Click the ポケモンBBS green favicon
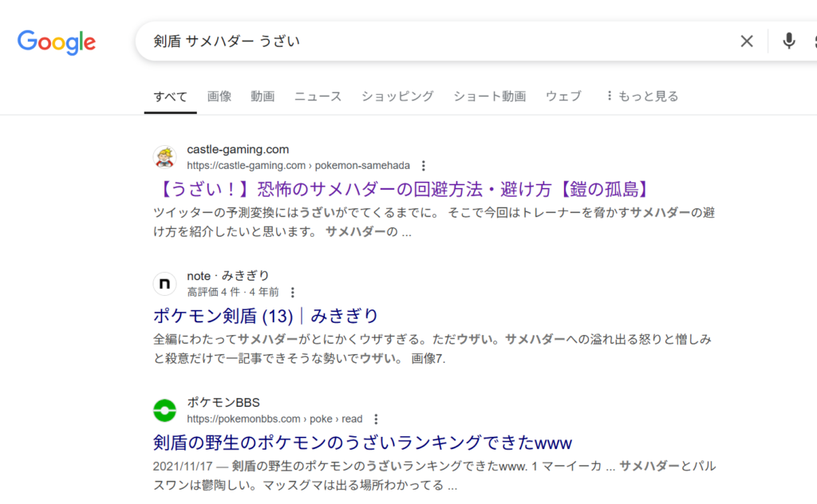 pyautogui.click(x=164, y=410)
